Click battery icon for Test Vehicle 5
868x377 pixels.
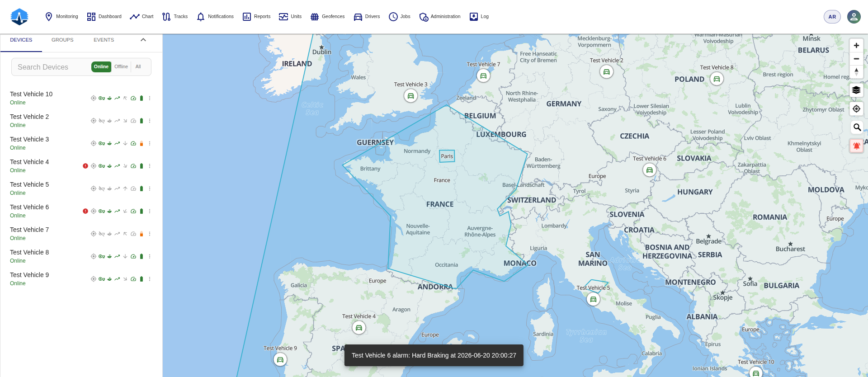[x=142, y=188]
